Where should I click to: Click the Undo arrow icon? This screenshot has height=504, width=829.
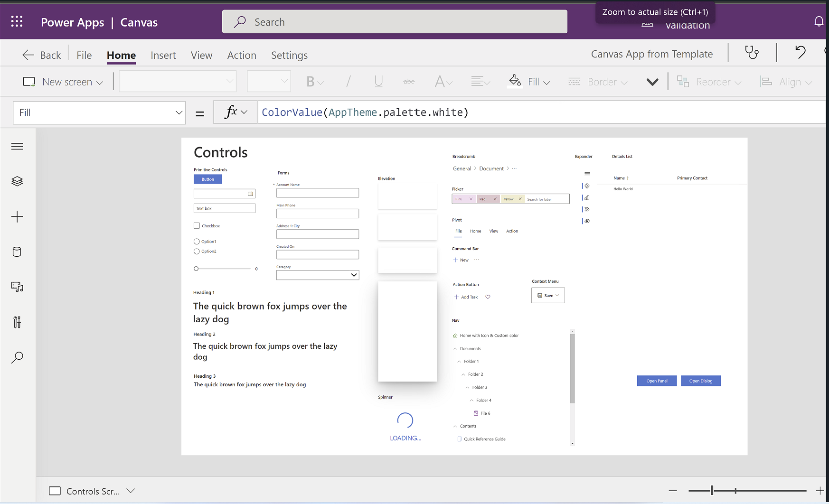point(801,52)
